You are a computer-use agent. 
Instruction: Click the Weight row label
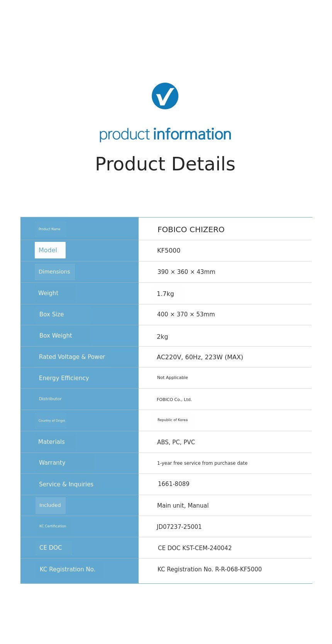[48, 293]
